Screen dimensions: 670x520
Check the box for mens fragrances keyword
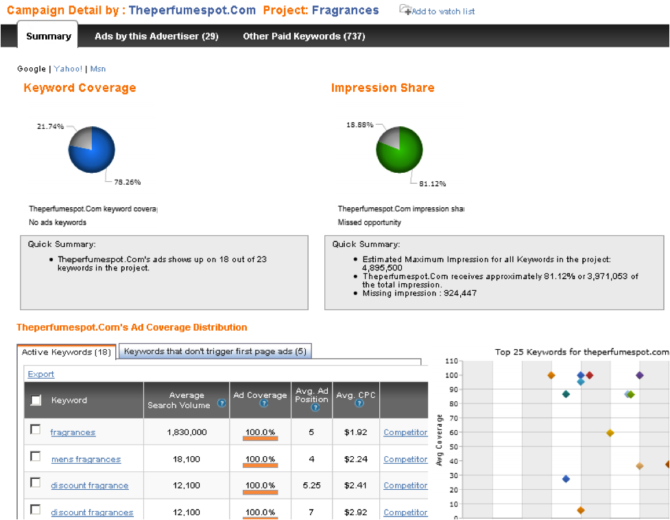click(35, 456)
